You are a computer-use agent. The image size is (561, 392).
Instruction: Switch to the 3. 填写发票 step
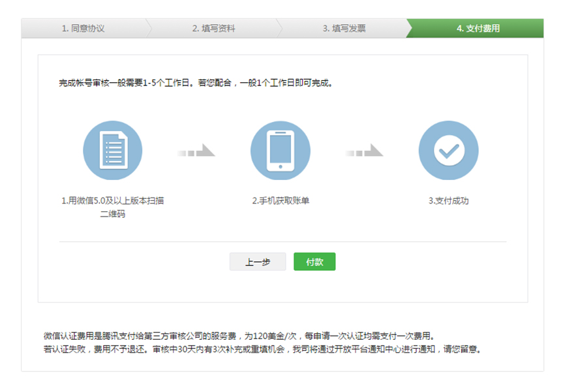click(344, 29)
